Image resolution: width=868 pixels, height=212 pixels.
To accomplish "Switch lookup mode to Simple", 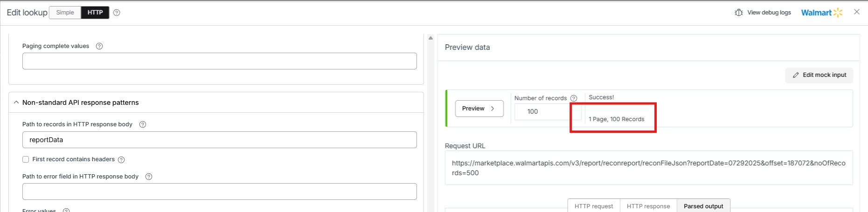I will [65, 13].
